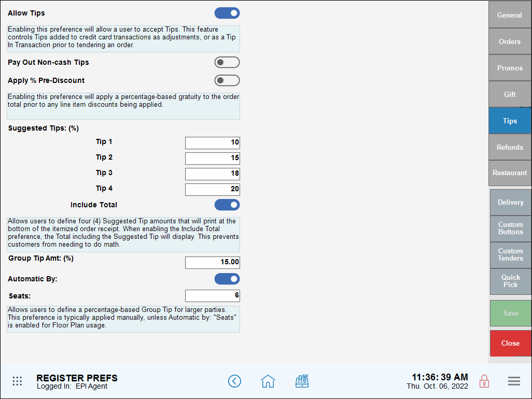Click the Group Tip Amt field
Viewport: 532px width, 399px height.
click(x=213, y=262)
